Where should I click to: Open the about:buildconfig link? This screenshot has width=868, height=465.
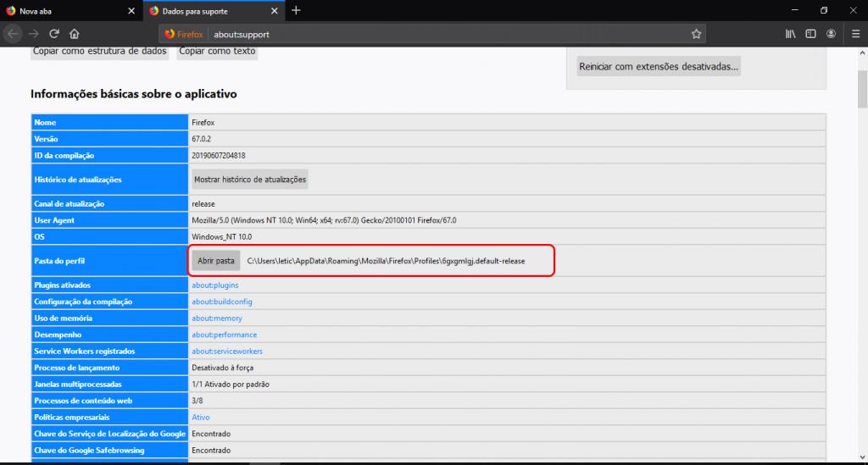click(x=222, y=302)
